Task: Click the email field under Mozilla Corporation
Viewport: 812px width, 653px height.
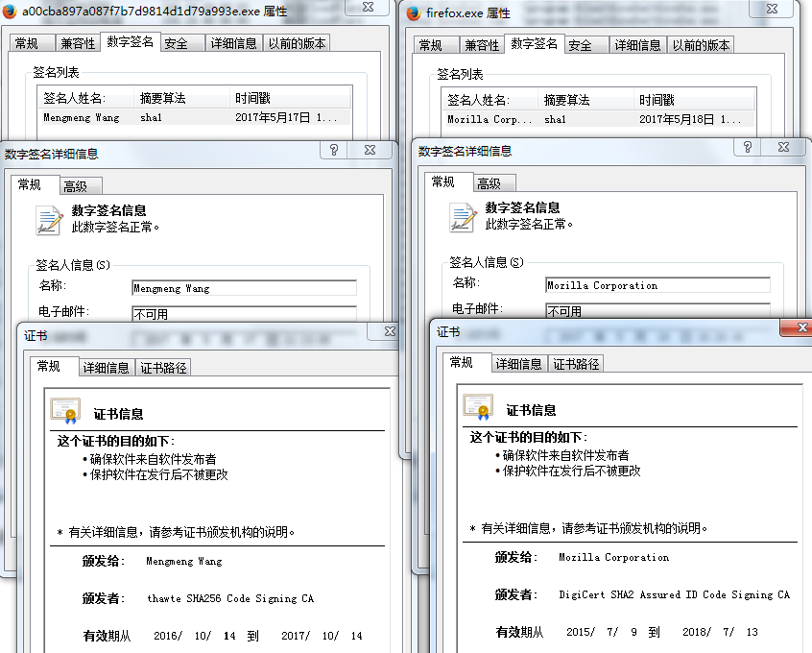Action: 657,310
